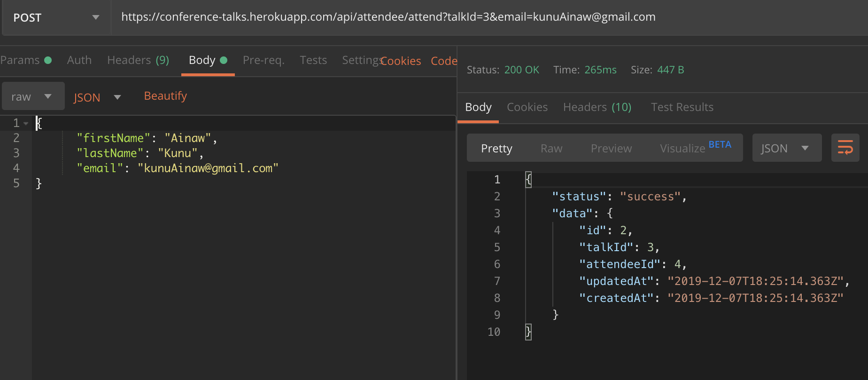
Task: Click the "talkId" key in response
Action: pos(606,247)
